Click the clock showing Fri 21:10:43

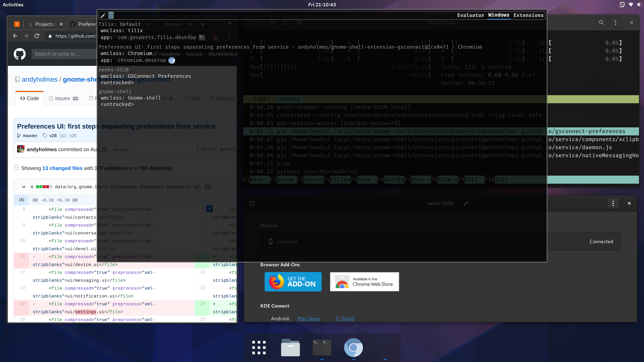pos(322,5)
